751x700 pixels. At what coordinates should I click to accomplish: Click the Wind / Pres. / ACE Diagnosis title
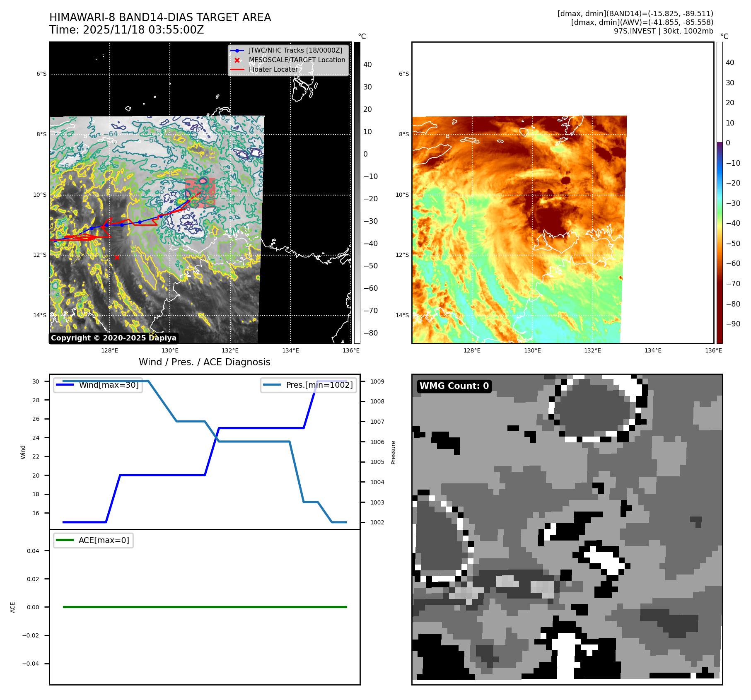pyautogui.click(x=204, y=362)
